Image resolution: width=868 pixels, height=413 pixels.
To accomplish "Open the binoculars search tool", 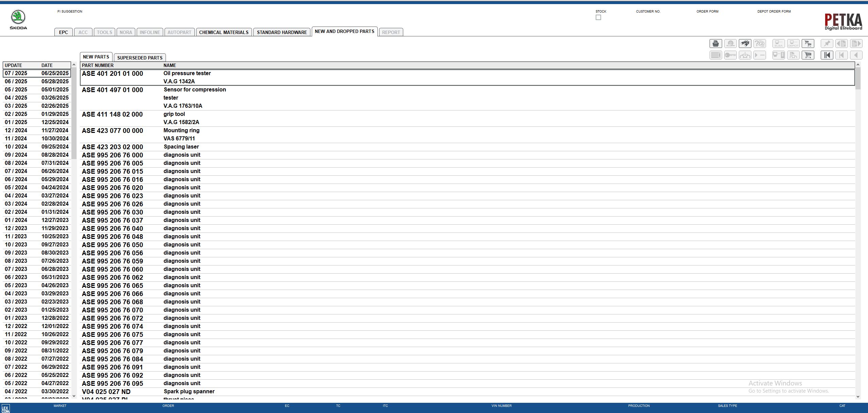I will [x=745, y=44].
